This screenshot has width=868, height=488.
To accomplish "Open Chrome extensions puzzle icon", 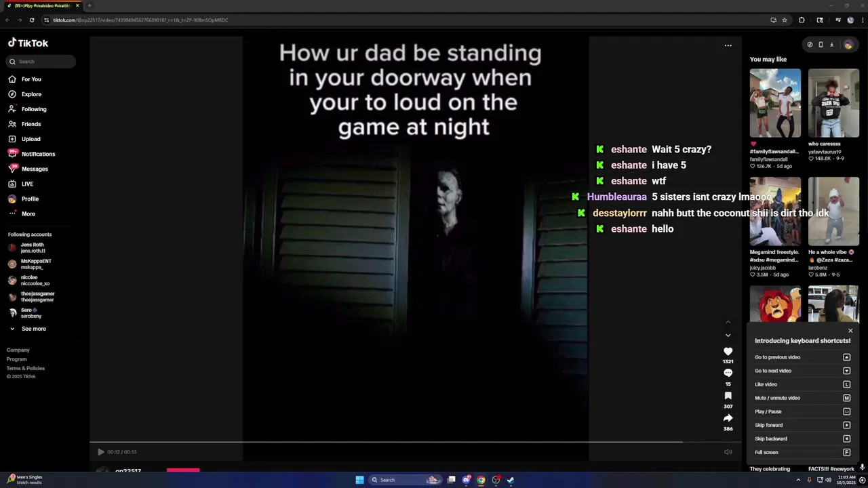I will 802,20.
